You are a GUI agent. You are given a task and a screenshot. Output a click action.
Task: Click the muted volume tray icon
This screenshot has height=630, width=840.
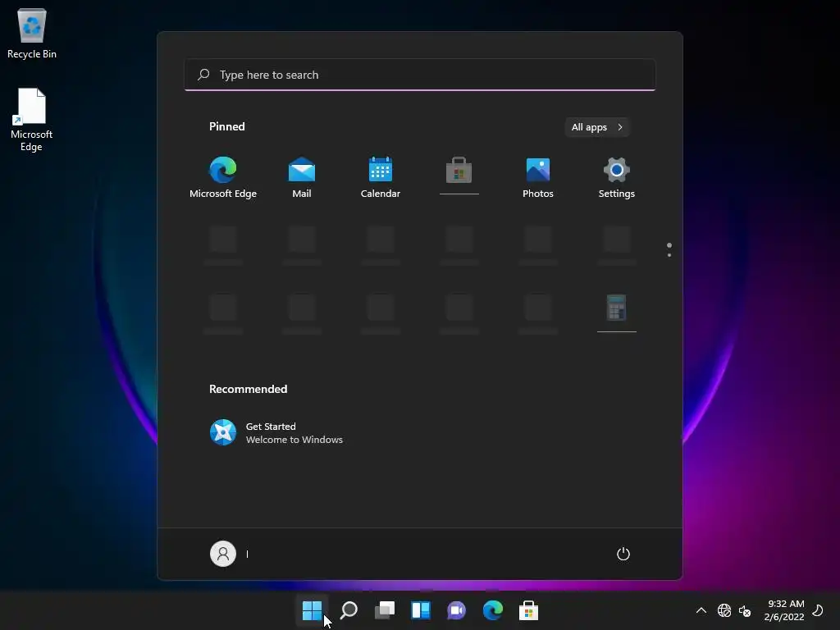745,610
